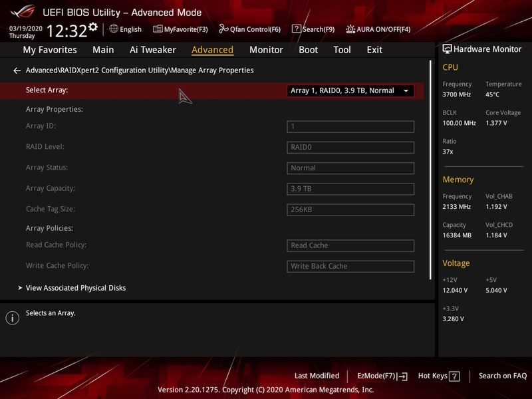The width and height of the screenshot is (532, 399).
Task: Click the Last Modified button
Action: coord(317,376)
